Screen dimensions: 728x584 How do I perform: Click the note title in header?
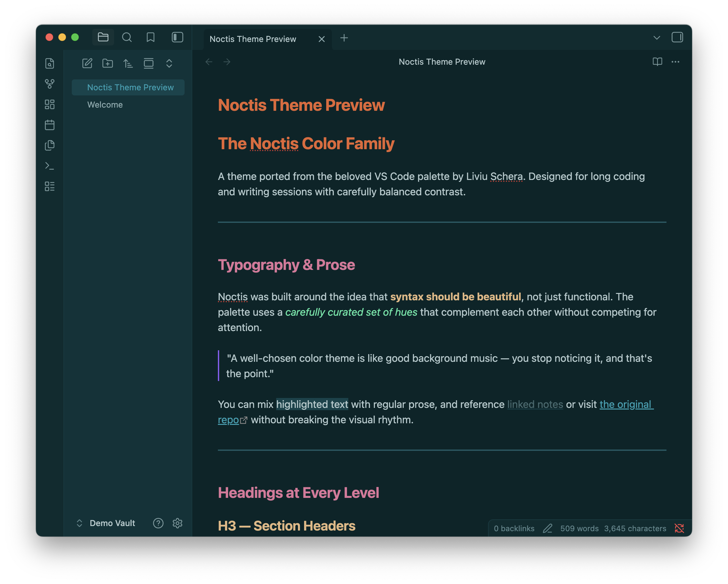click(442, 62)
